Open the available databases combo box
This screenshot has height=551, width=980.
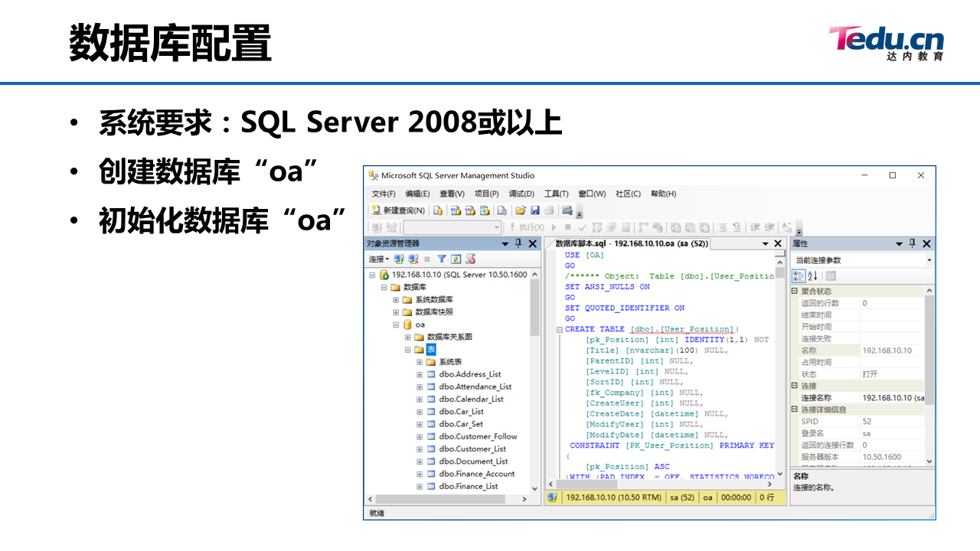[x=452, y=227]
